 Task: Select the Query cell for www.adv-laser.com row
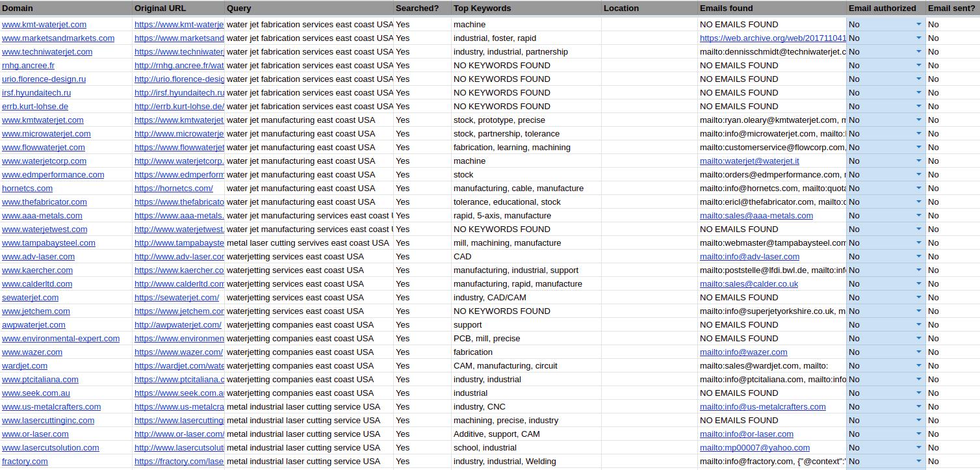(309, 256)
